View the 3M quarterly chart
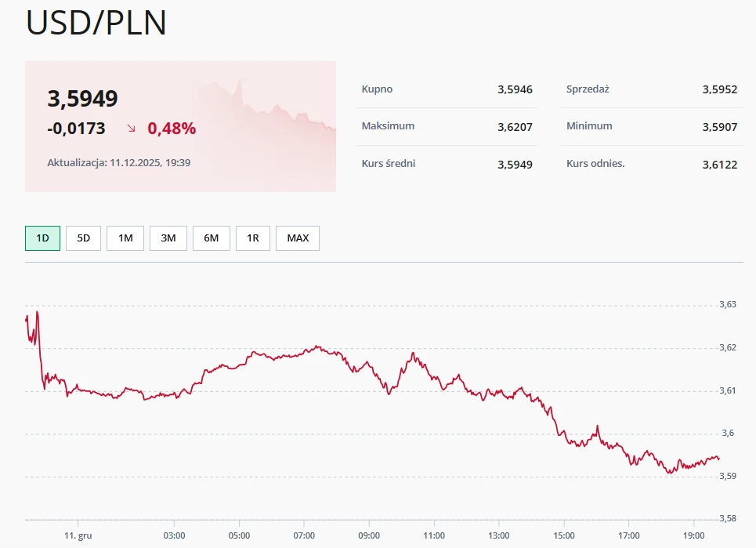Viewport: 756px width, 548px height. tap(168, 238)
